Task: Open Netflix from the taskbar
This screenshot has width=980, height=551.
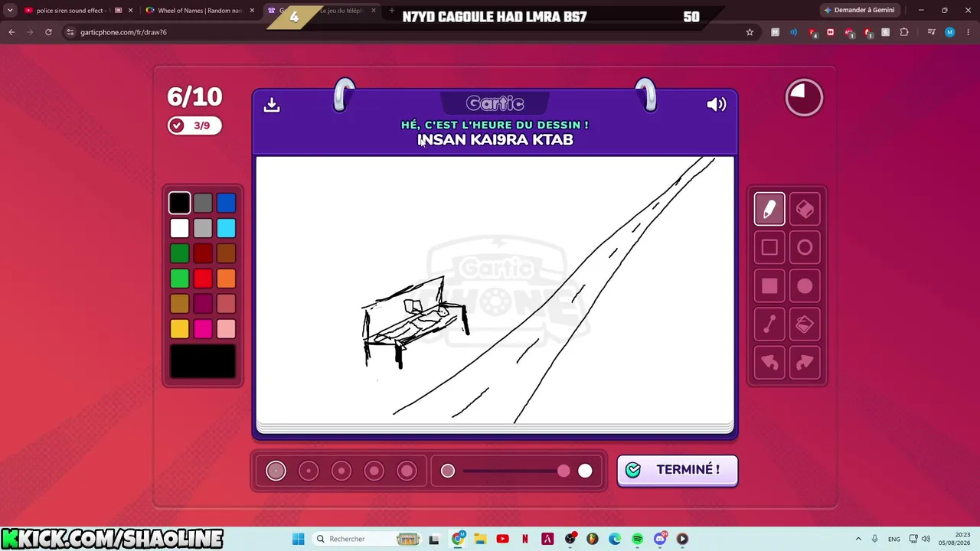Action: coord(525,539)
